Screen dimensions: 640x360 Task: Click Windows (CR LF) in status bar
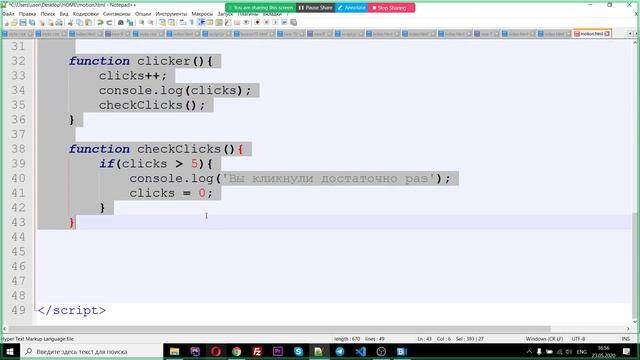(544, 339)
